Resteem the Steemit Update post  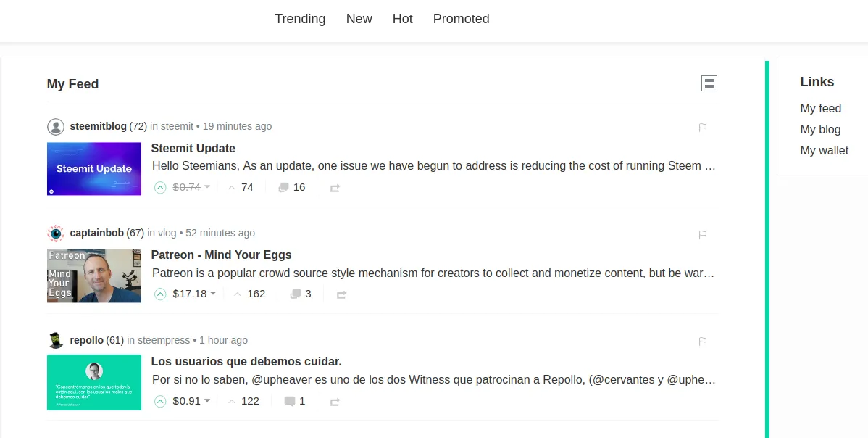tap(335, 189)
